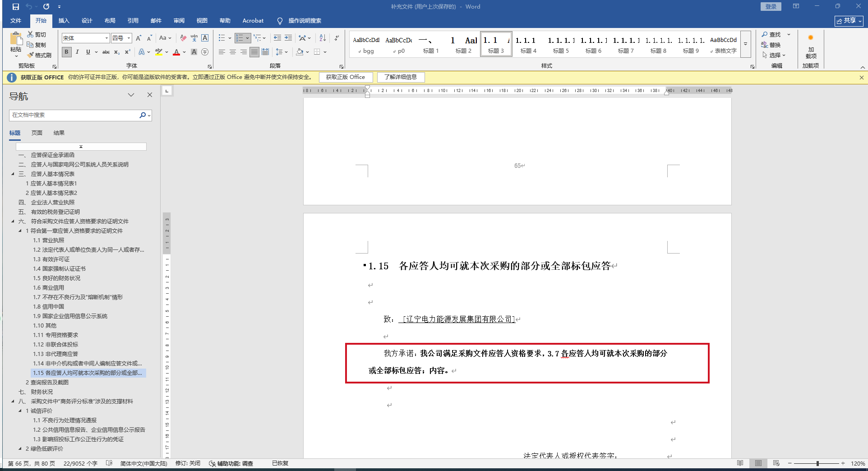Click the sort A-Z icon
Image resolution: width=868 pixels, height=471 pixels.
click(x=323, y=38)
